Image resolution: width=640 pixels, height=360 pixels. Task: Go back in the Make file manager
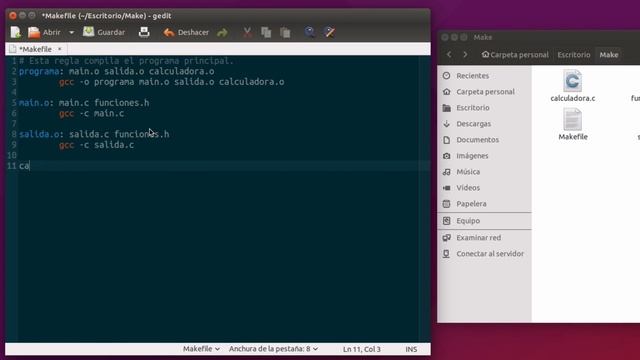click(x=449, y=54)
